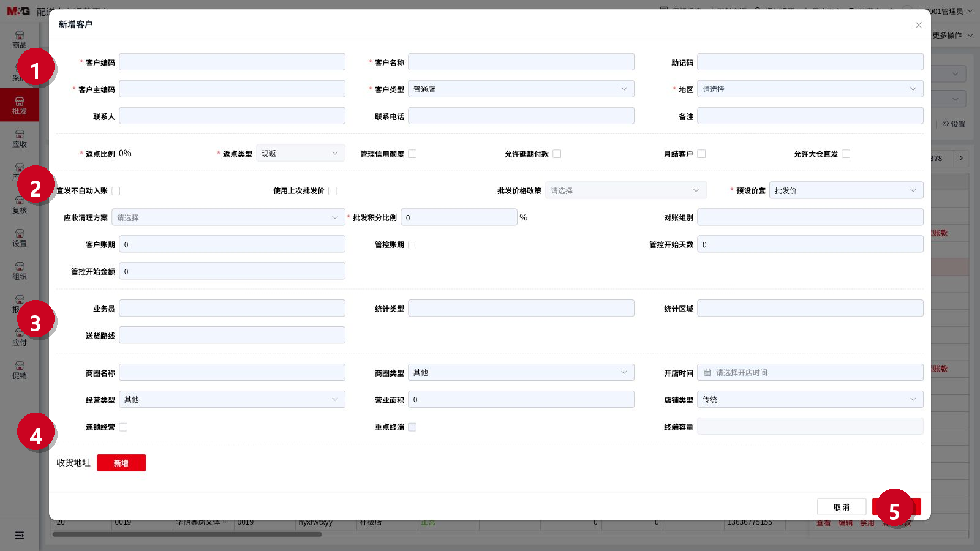Viewport: 980px width, 551px height.
Task: Open the 设置 sidebar module
Action: [20, 238]
